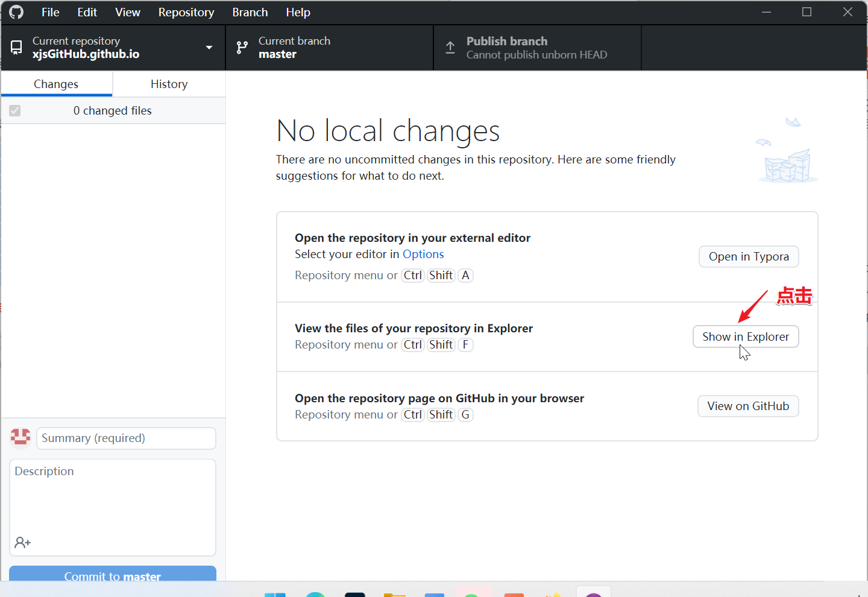Open the File menu
Viewport: 868px width, 597px height.
50,12
